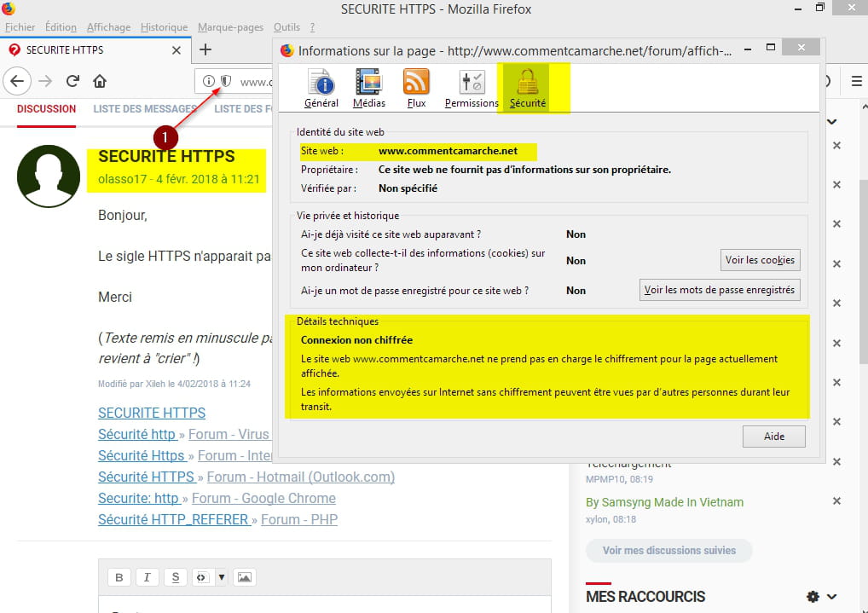Open Forum - Hotmail (Outlook.com) link
The width and height of the screenshot is (868, 613).
301,477
